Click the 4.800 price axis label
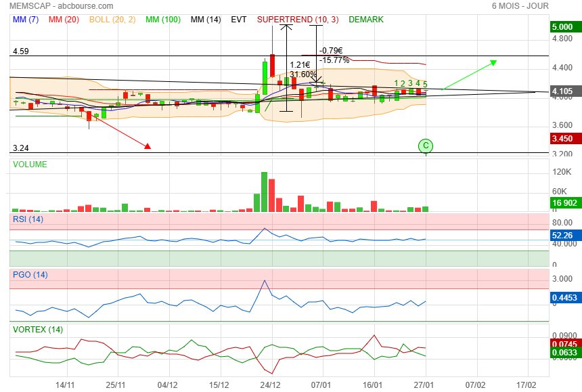582x392 pixels. pyautogui.click(x=562, y=39)
